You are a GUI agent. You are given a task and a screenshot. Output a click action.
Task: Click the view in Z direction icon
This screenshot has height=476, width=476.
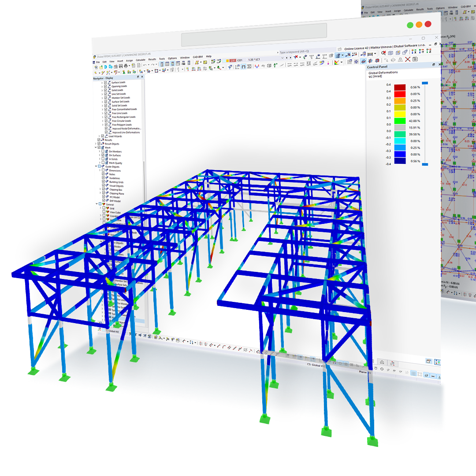(429, 51)
